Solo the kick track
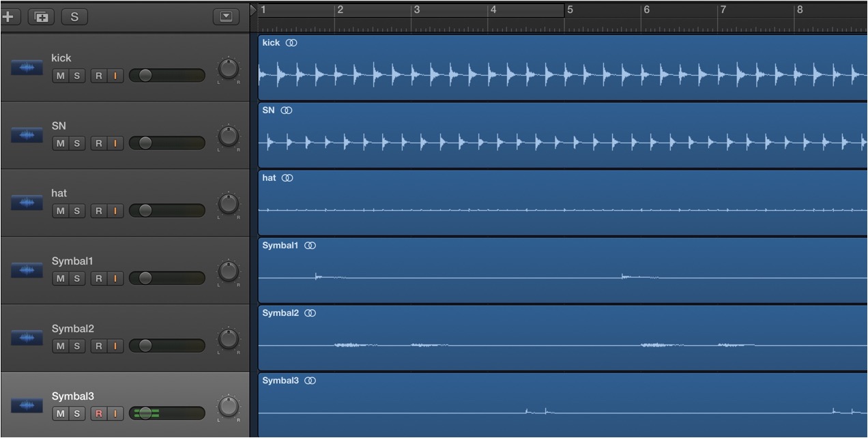868x438 pixels. [77, 76]
